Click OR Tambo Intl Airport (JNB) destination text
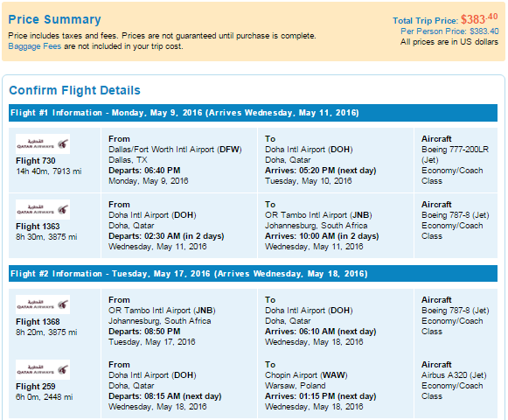The width and height of the screenshot is (508, 420). pyautogui.click(x=318, y=215)
